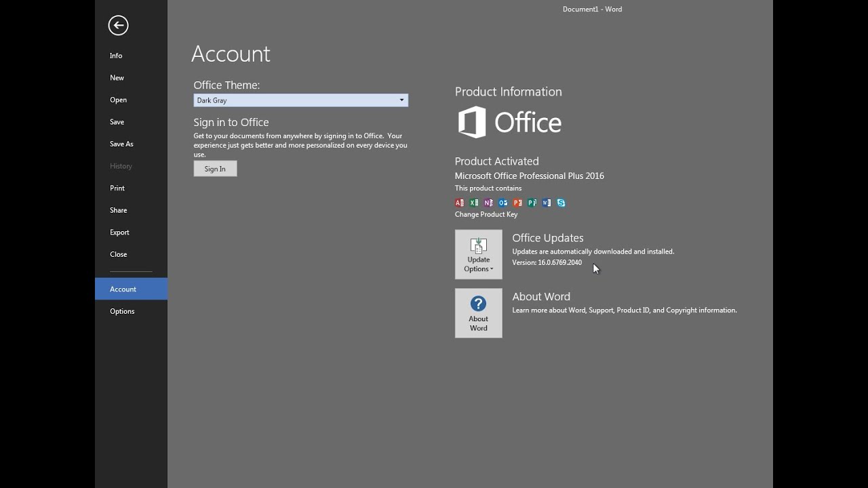868x488 pixels.
Task: Select the highlighted Account tab
Action: pos(131,289)
